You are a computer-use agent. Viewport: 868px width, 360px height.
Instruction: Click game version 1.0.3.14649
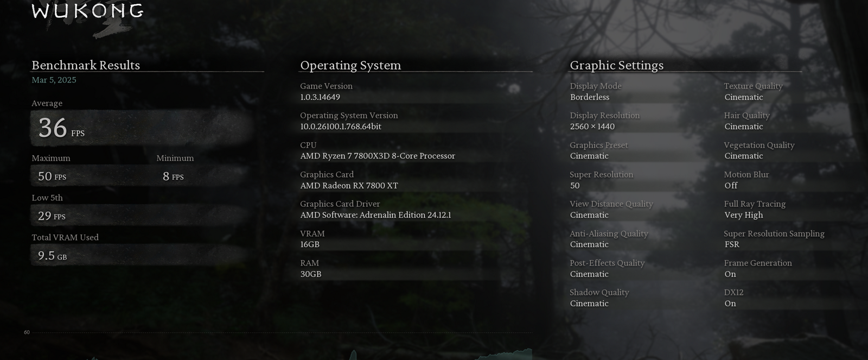(320, 97)
